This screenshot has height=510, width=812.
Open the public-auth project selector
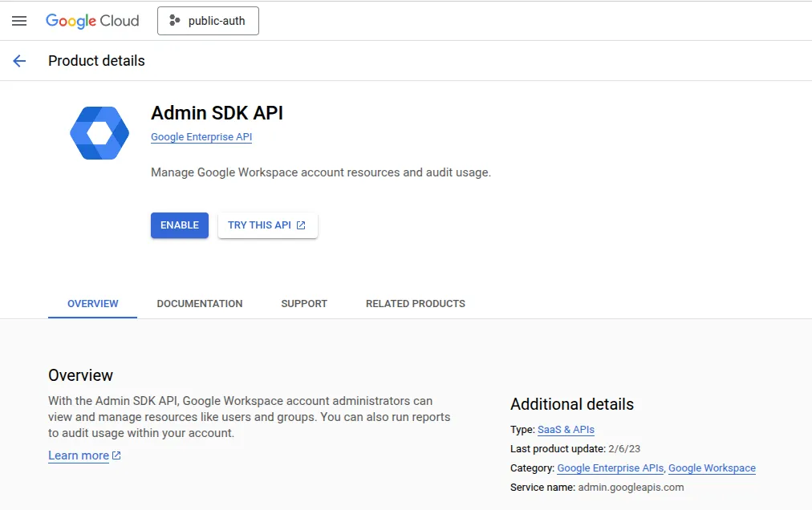(208, 21)
